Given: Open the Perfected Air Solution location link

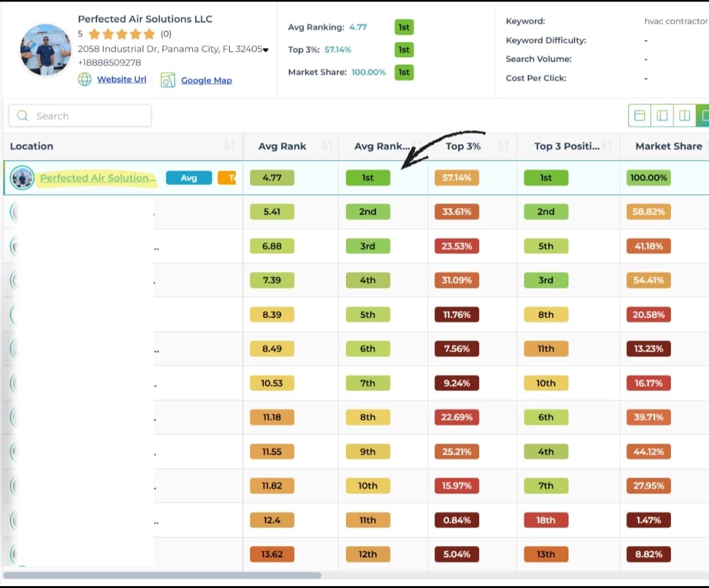Looking at the screenshot, I should click(97, 177).
